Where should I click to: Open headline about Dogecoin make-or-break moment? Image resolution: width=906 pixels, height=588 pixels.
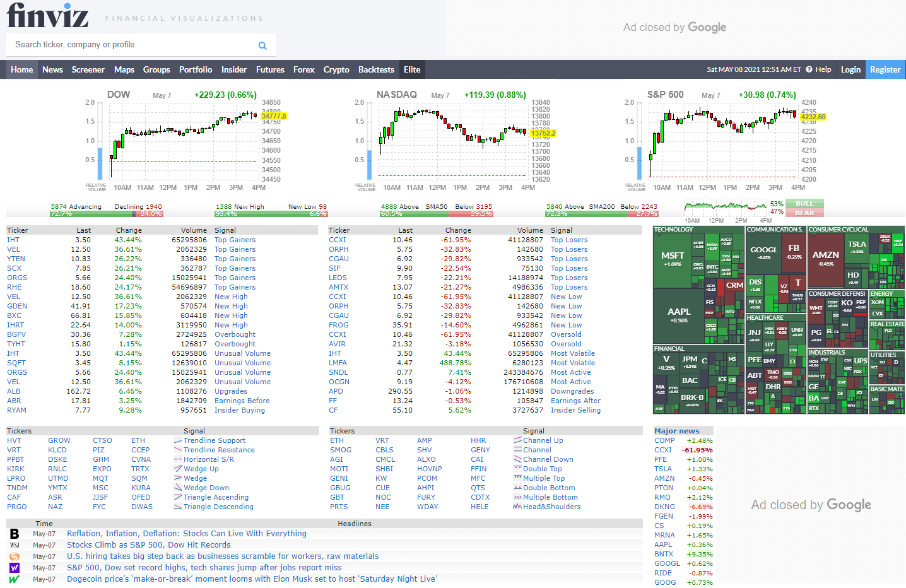tap(252, 579)
